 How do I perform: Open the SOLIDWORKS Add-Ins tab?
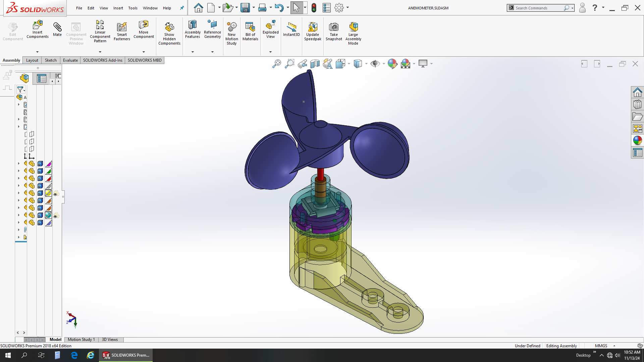[103, 60]
